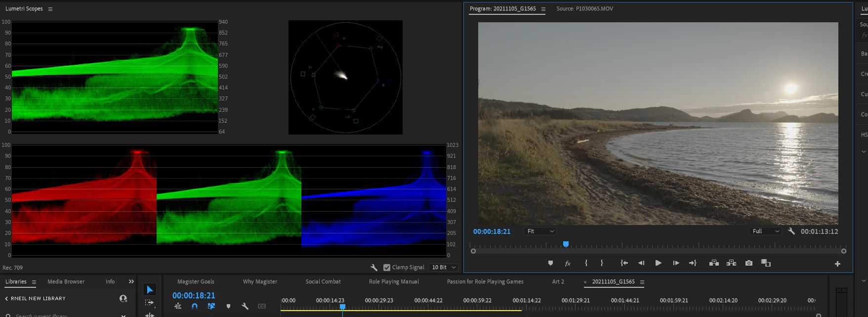This screenshot has width=868, height=317.
Task: Export frame with camera icon
Action: coord(749,263)
